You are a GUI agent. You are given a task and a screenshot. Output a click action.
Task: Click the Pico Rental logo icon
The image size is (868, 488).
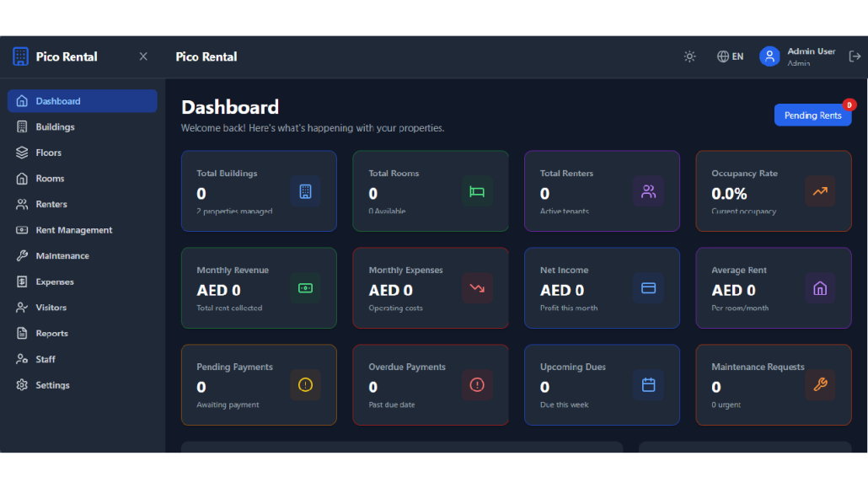[x=20, y=56]
